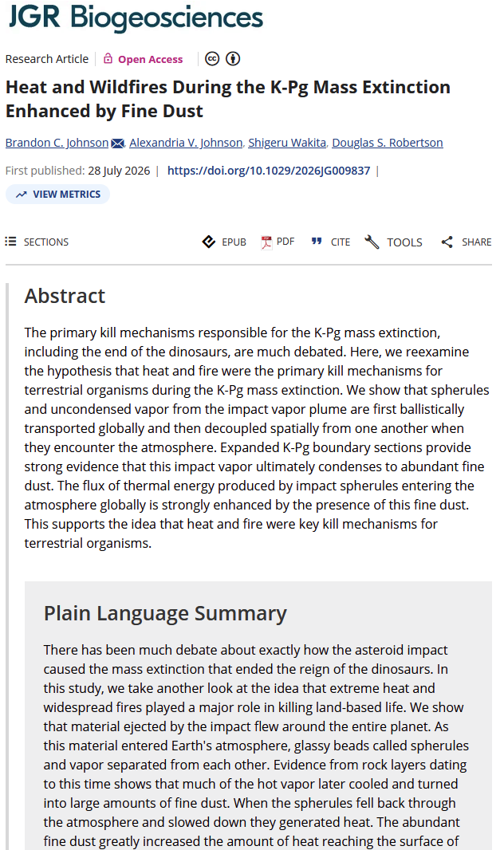
Task: Follow the doi.org article link
Action: 269,171
